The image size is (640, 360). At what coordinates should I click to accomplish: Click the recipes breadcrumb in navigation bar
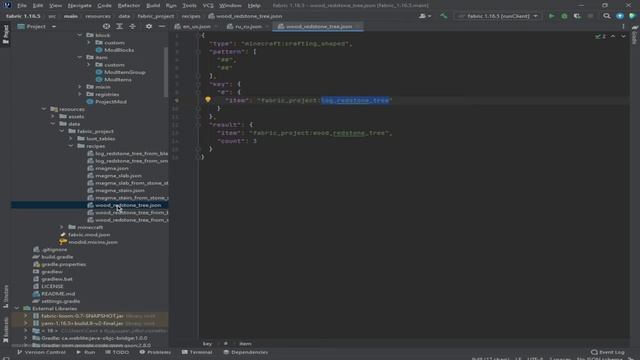pyautogui.click(x=191, y=16)
